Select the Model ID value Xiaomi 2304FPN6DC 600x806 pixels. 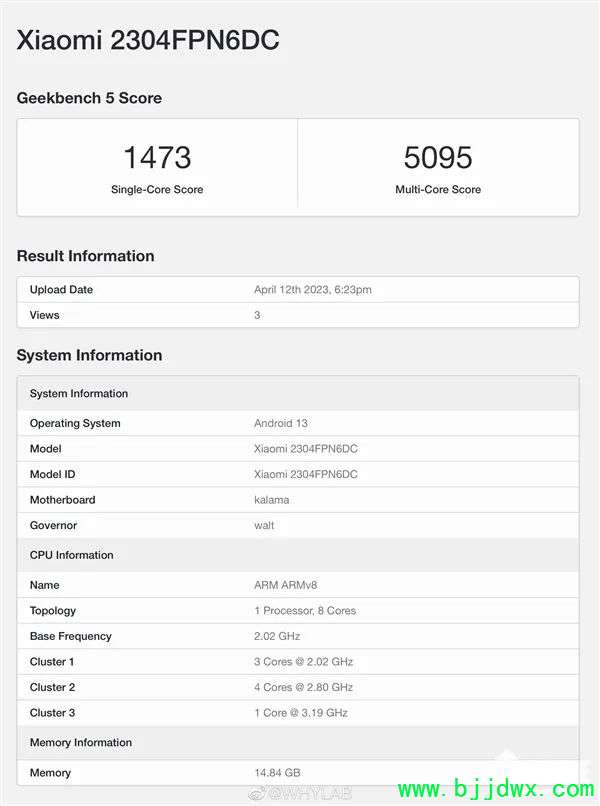tap(306, 474)
